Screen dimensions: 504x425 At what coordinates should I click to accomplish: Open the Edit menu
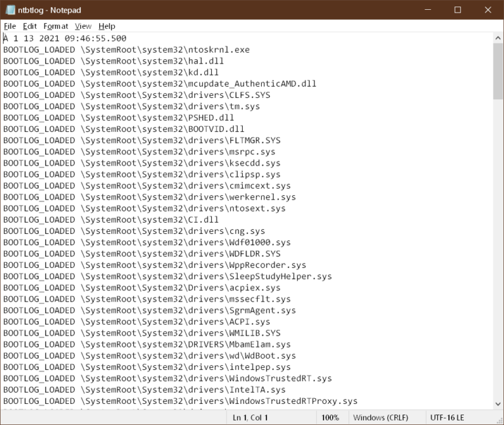30,26
